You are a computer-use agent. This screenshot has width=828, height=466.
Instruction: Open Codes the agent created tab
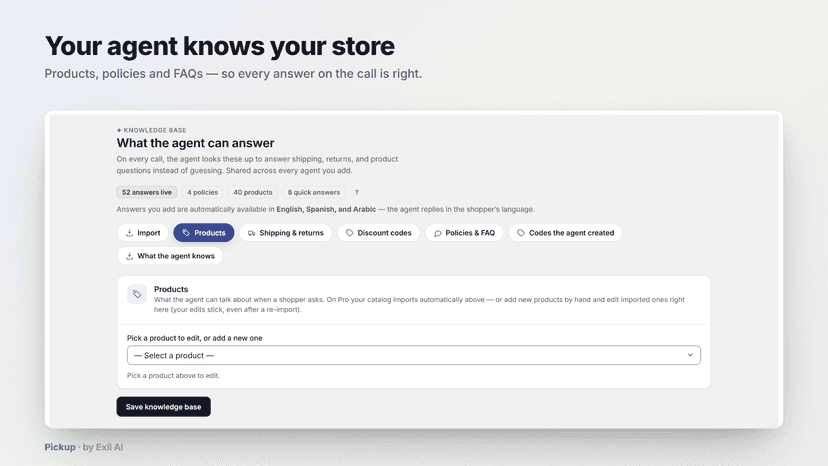click(566, 232)
